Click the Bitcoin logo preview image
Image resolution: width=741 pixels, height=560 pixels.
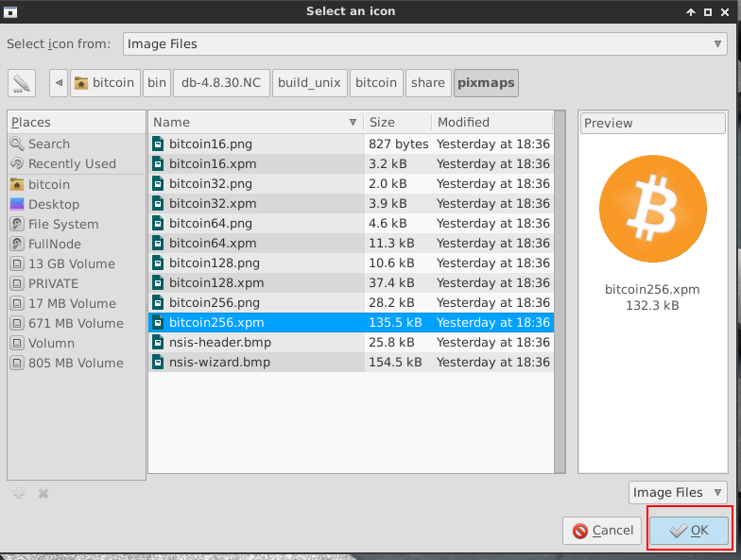coord(652,209)
